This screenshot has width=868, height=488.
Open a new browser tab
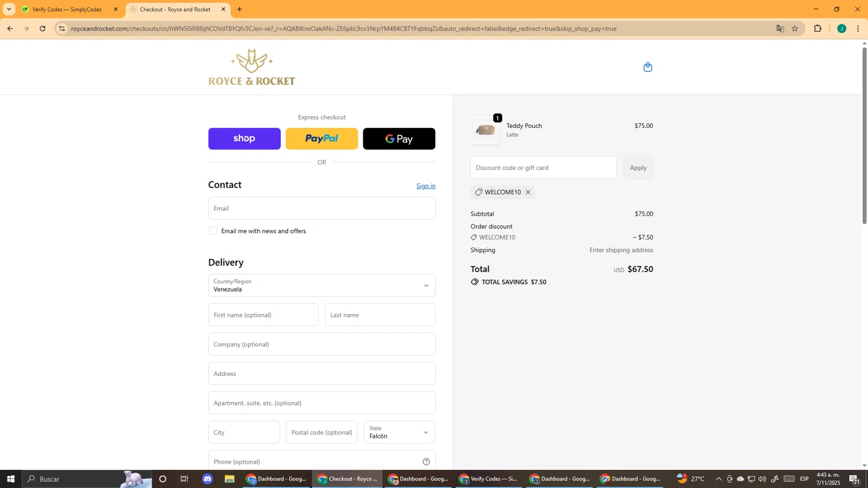tap(240, 9)
